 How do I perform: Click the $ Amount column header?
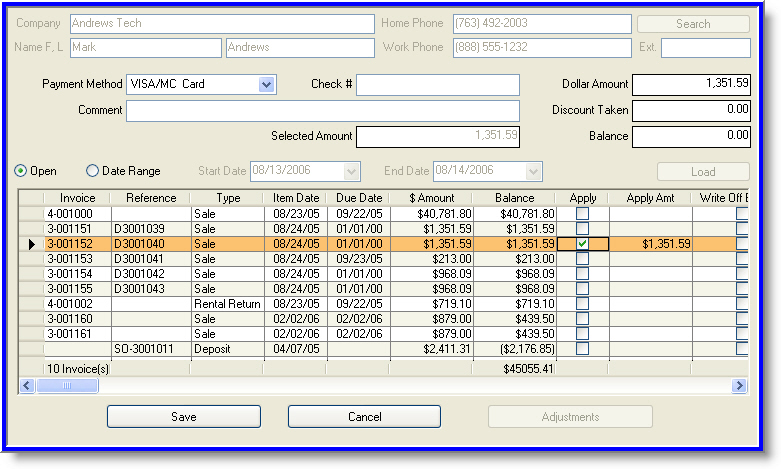pyautogui.click(x=431, y=198)
